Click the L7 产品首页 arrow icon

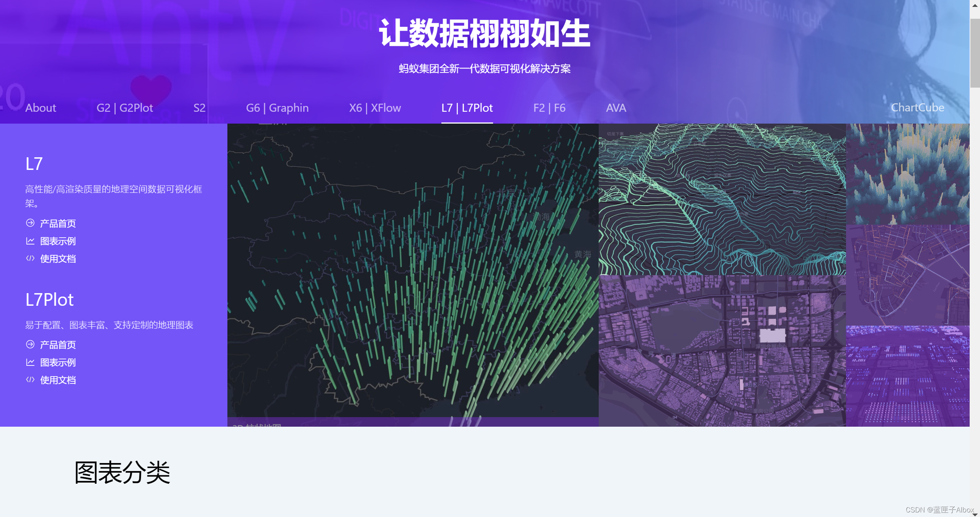(x=30, y=223)
